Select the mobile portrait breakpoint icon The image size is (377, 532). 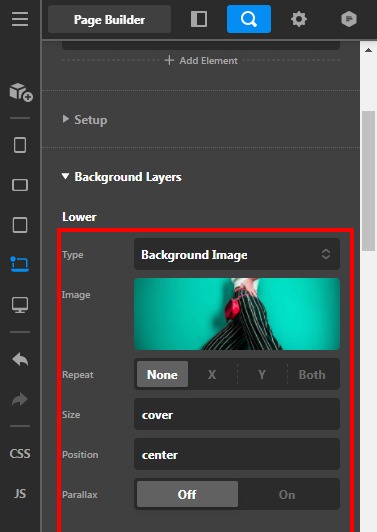click(20, 145)
